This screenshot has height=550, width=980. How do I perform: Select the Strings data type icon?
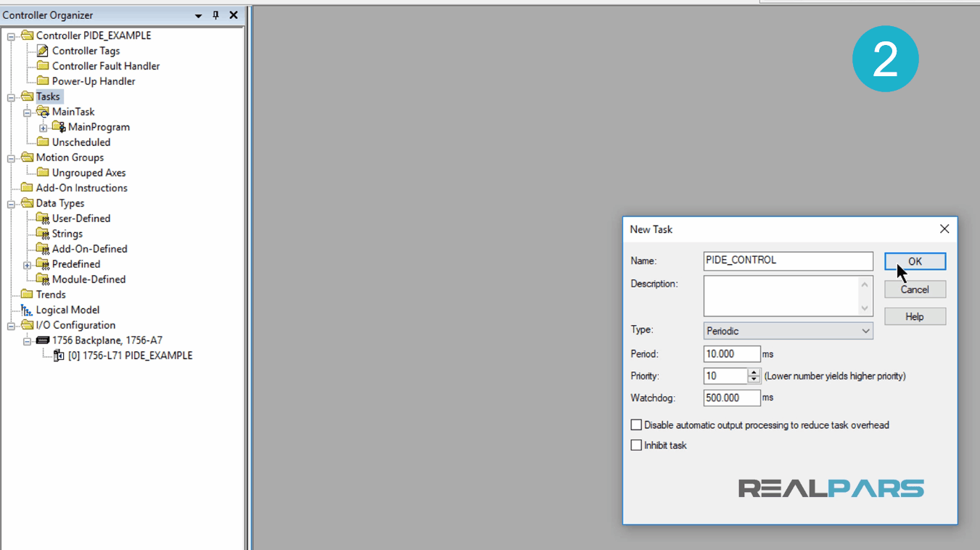pos(44,233)
